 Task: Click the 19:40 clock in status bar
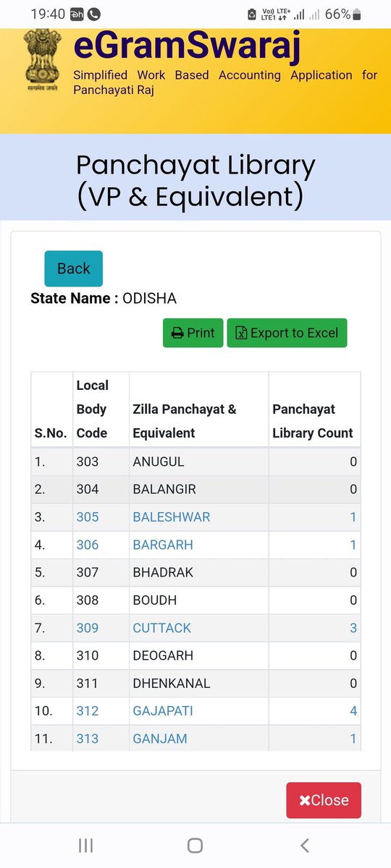tap(48, 14)
